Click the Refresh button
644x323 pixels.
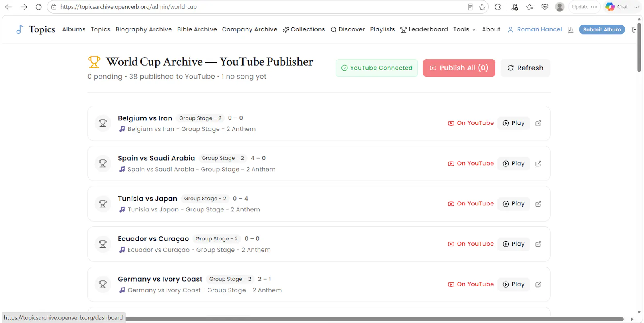pos(525,68)
